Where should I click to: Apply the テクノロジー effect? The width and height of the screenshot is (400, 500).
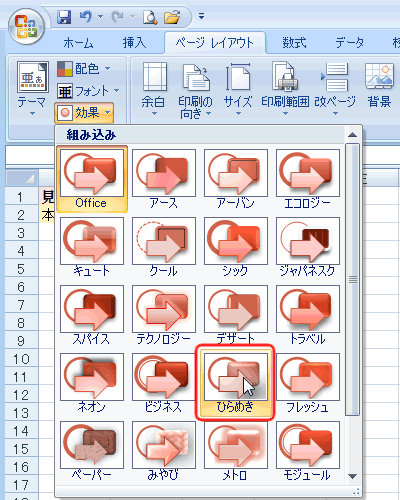164,315
